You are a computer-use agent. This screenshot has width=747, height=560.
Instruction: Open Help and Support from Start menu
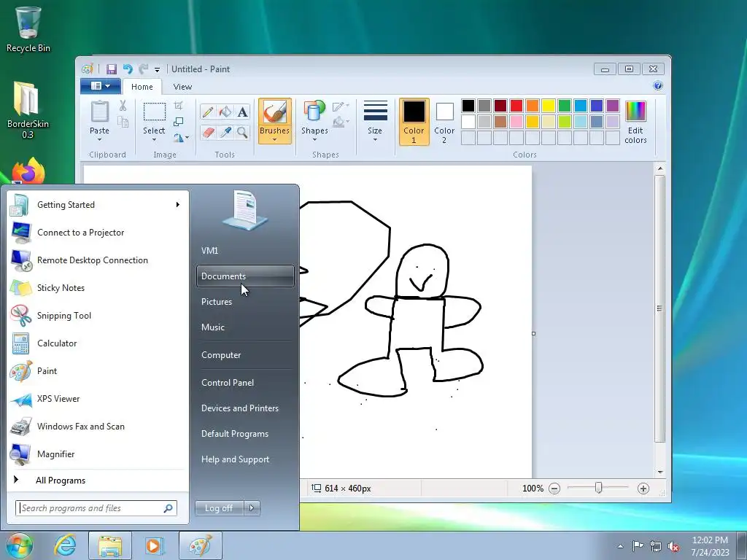coord(245,459)
